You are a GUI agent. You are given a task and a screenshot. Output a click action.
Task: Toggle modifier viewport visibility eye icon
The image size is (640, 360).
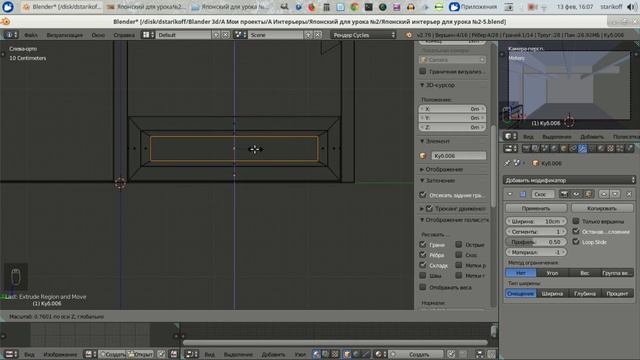tap(576, 194)
